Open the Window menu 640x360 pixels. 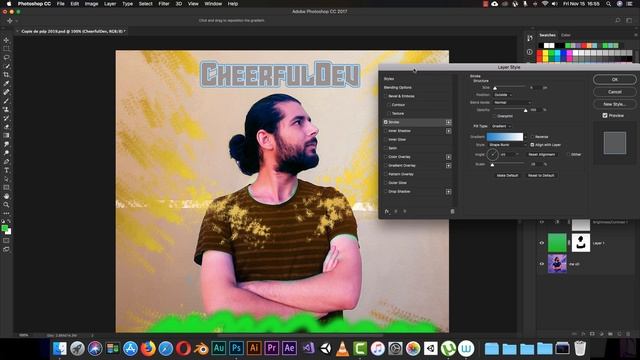tap(213, 4)
